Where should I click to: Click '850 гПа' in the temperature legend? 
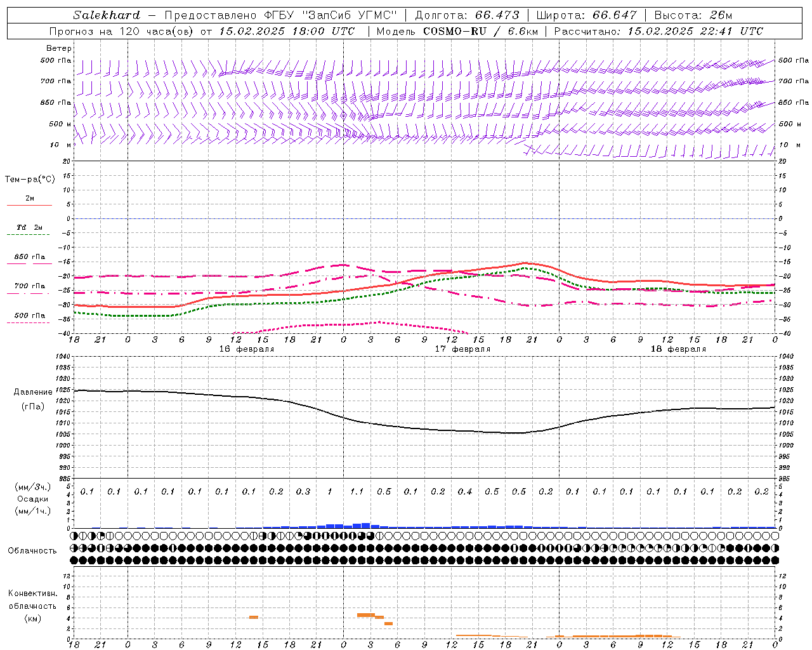click(x=29, y=257)
